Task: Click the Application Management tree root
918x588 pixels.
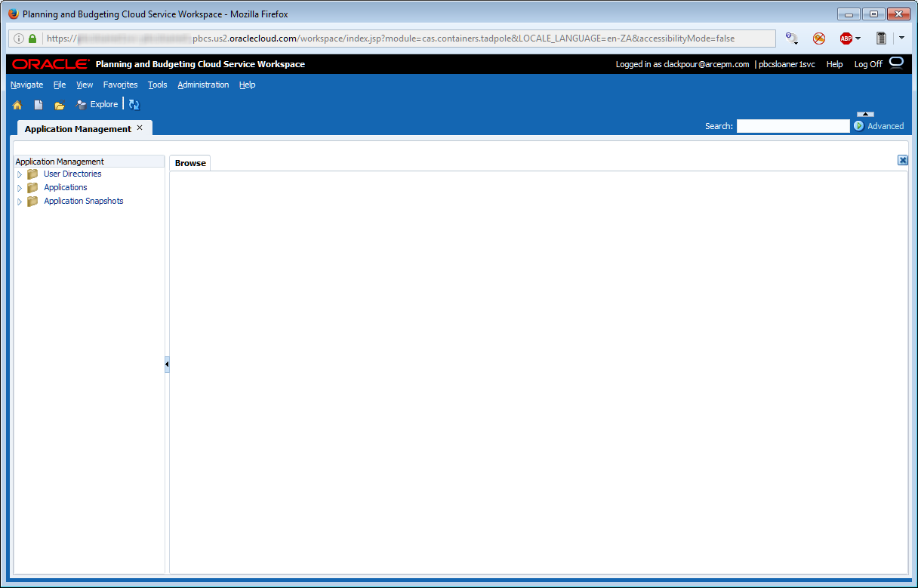Action: click(60, 162)
